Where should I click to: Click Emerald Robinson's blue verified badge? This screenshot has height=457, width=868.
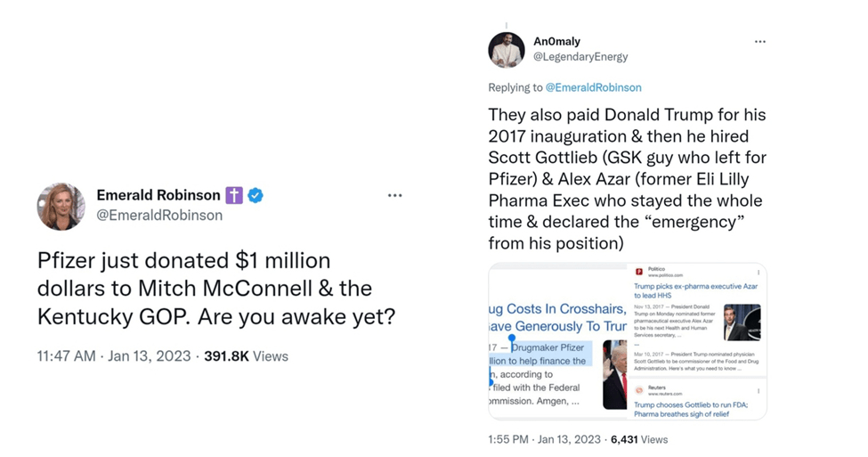point(256,195)
